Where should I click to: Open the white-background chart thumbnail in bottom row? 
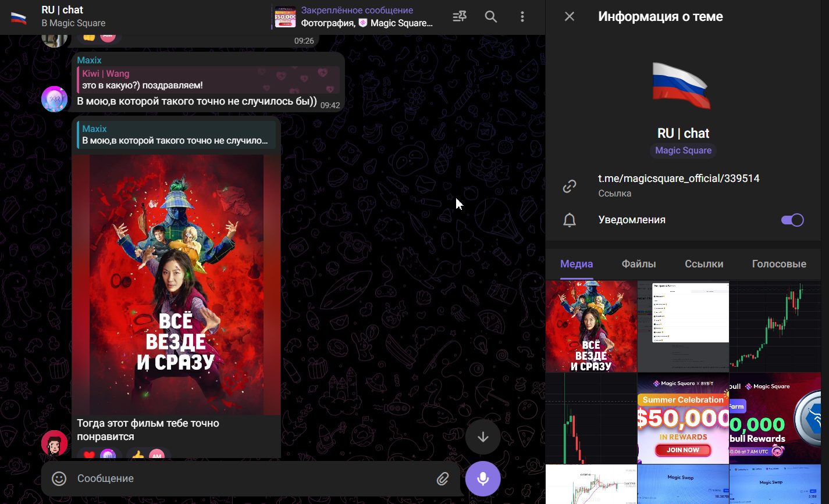[591, 484]
